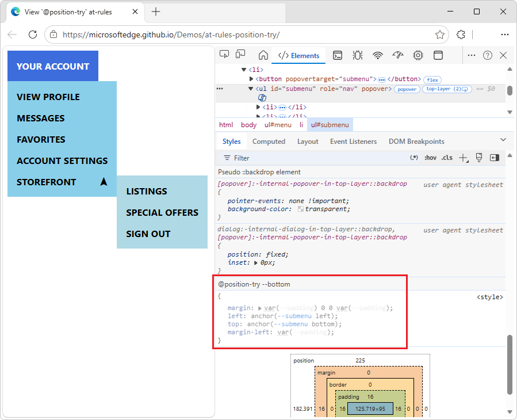The width and height of the screenshot is (517, 420).
Task: Expand the collapsed button content ellipsis
Action: [382, 80]
